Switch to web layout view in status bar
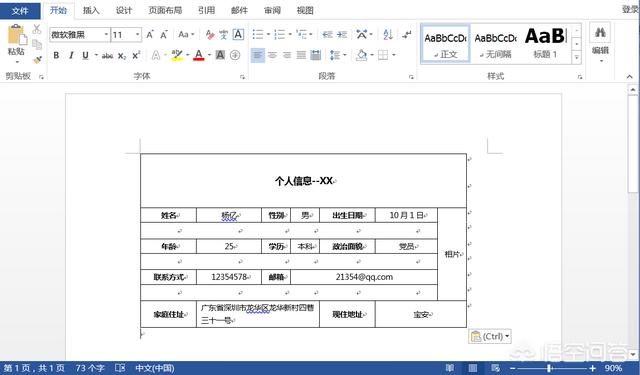Screen dimensions: 640x375 point(495,368)
